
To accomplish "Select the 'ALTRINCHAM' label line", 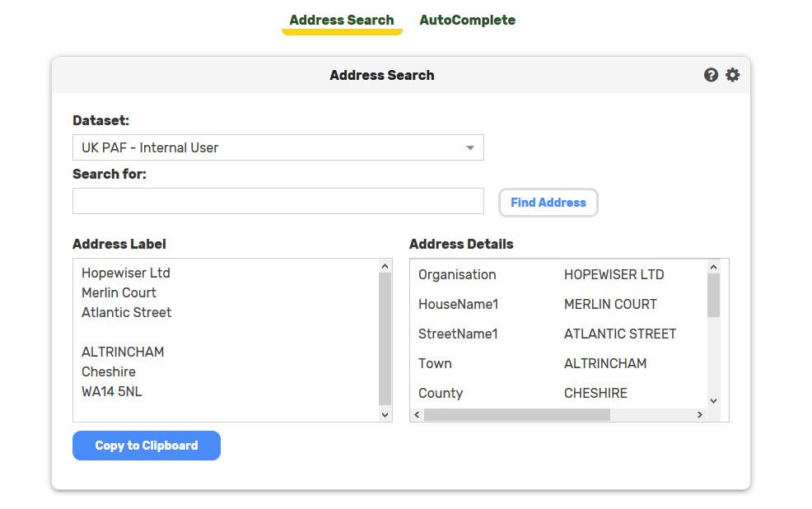I will pos(123,353).
